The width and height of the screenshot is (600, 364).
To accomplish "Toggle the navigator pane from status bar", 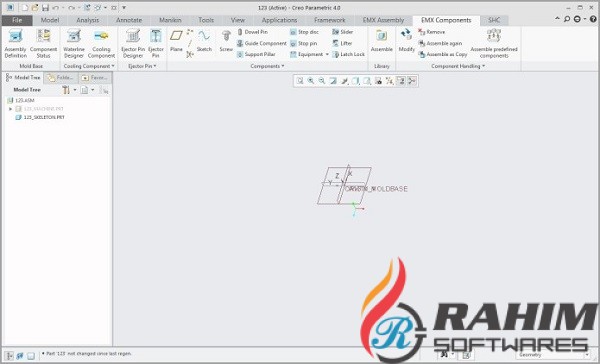I will [10, 356].
